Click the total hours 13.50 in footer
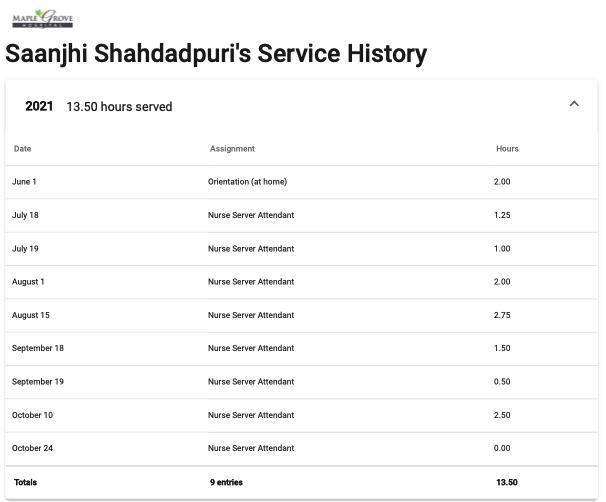The width and height of the screenshot is (606, 502). coord(507,482)
